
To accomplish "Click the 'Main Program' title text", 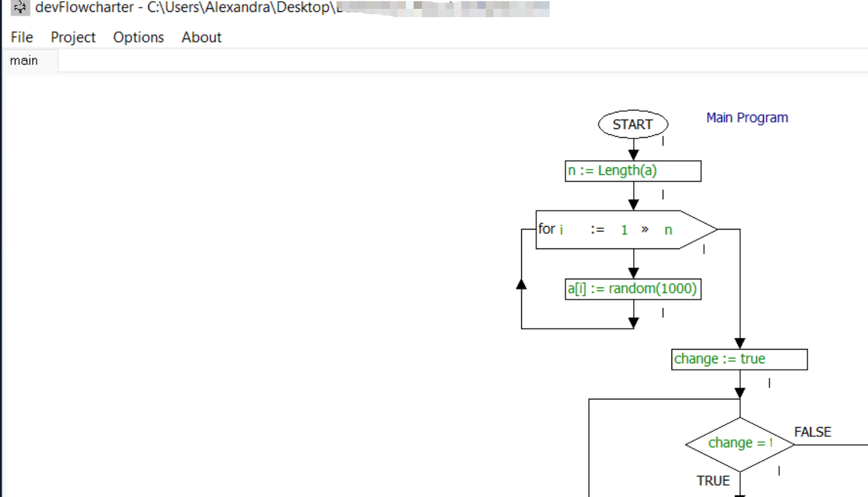I will [747, 118].
